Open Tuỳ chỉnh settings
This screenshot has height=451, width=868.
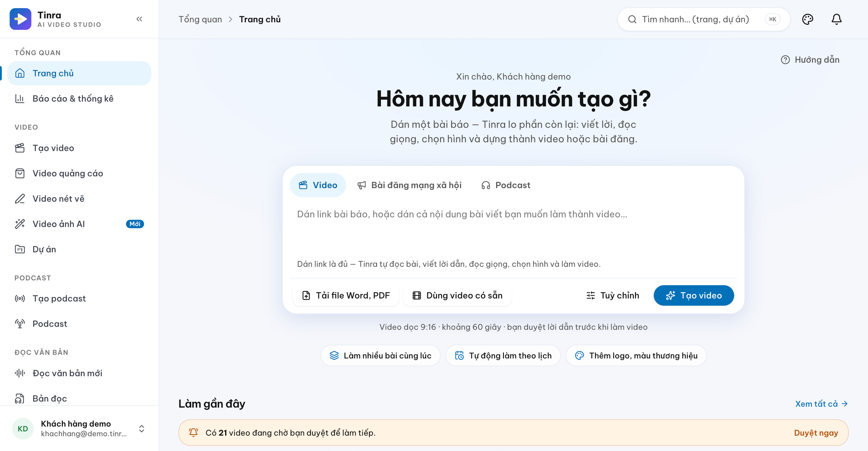(x=612, y=296)
